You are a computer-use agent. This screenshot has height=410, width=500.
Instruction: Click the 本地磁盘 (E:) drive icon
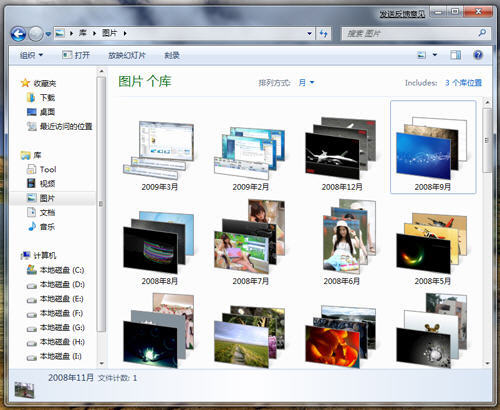click(32, 300)
